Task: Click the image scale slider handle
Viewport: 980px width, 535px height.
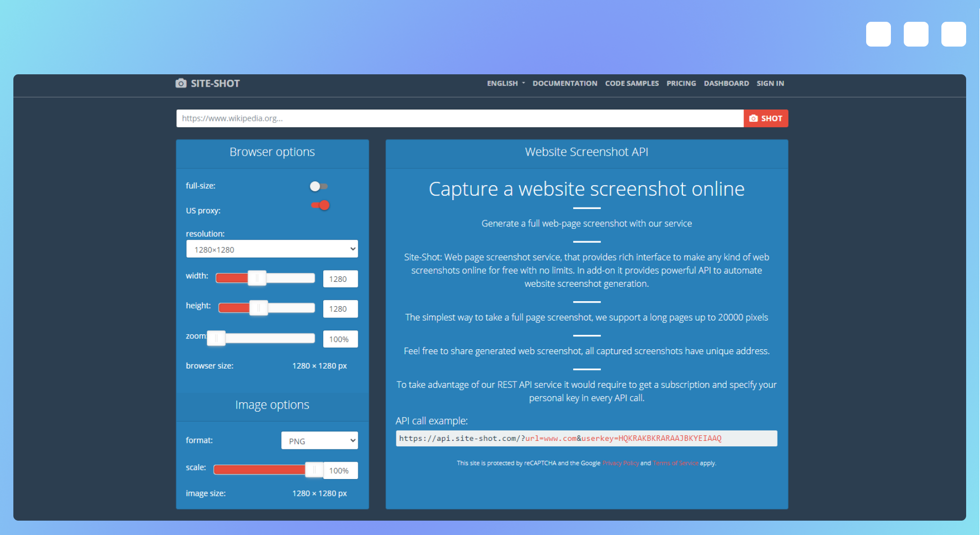Action: [x=314, y=469]
